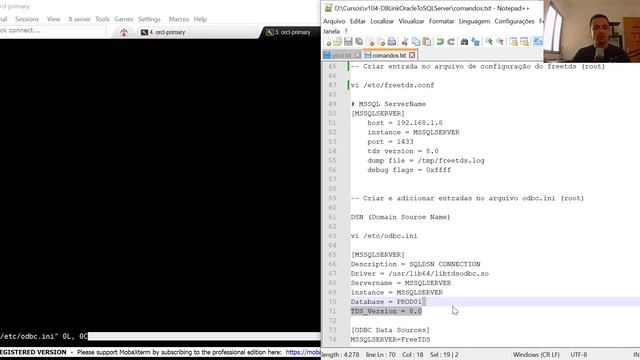Click 'dump file = /tmp/freetds.log' line
This screenshot has height=360, width=640.
pos(426,161)
